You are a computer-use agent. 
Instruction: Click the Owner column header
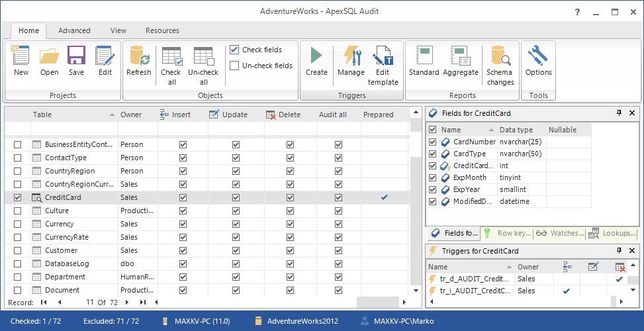tap(138, 115)
